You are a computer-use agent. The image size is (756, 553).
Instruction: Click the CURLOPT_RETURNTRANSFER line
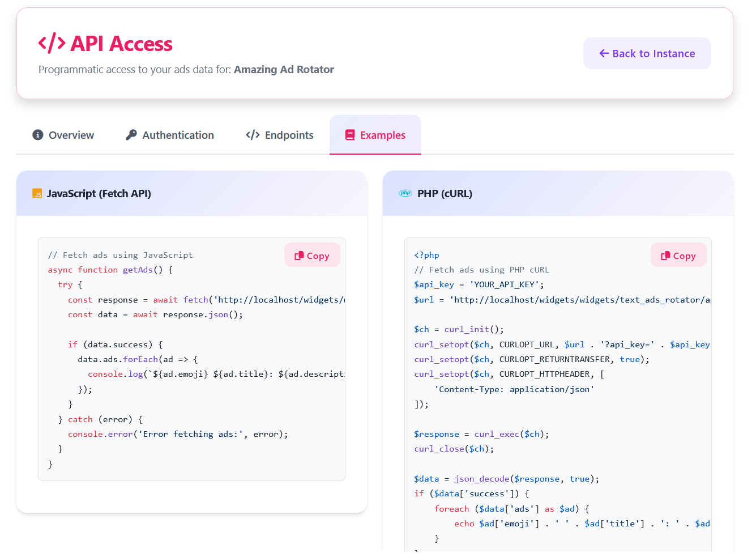pyautogui.click(x=532, y=359)
